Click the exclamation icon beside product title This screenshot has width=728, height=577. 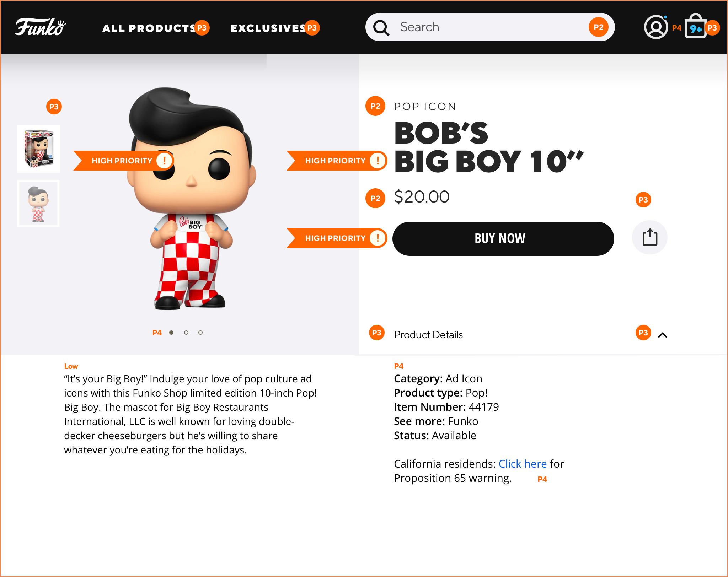[x=378, y=161]
